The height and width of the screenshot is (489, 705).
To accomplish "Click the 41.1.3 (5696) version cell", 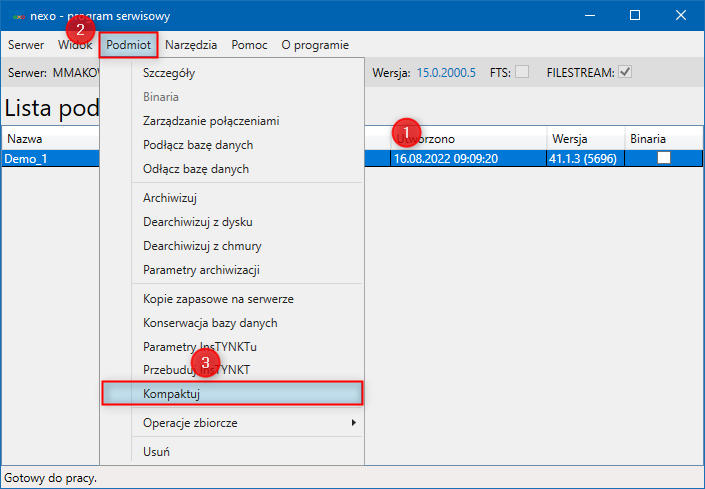I will (585, 159).
